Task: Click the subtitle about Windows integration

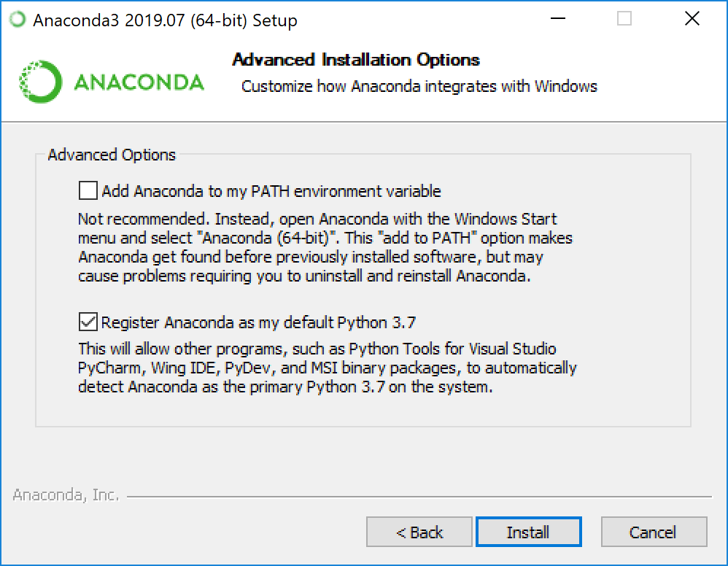Action: point(418,86)
